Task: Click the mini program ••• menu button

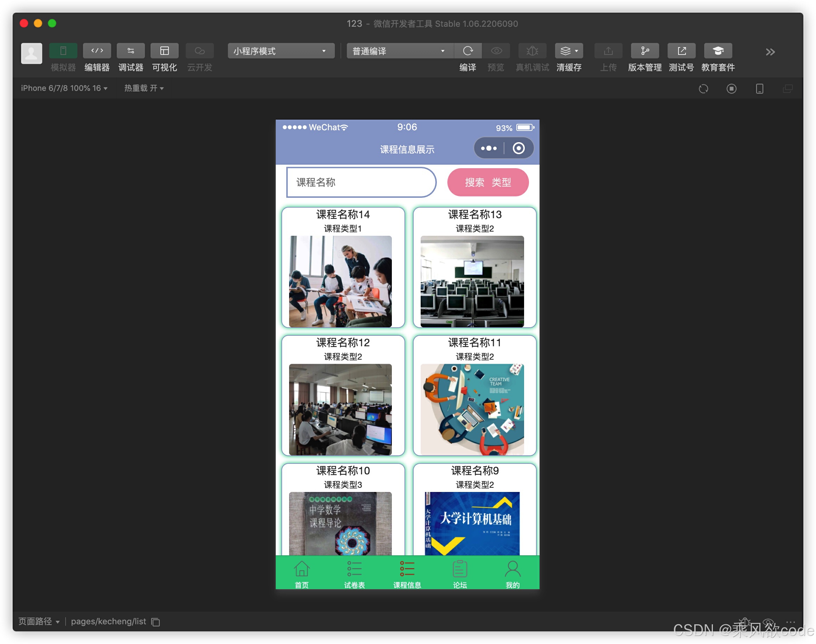Action: (489, 148)
